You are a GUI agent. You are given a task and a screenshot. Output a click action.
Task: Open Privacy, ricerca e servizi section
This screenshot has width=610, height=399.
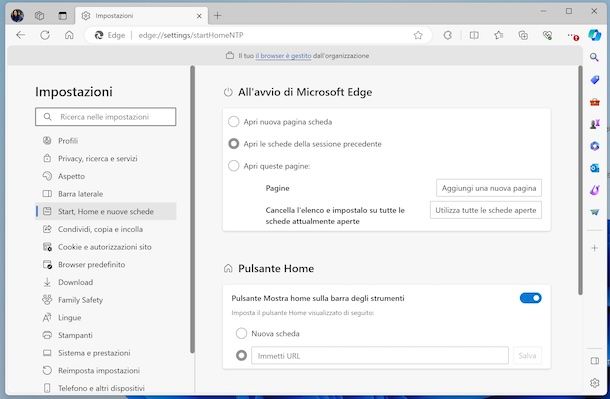pyautogui.click(x=106, y=158)
